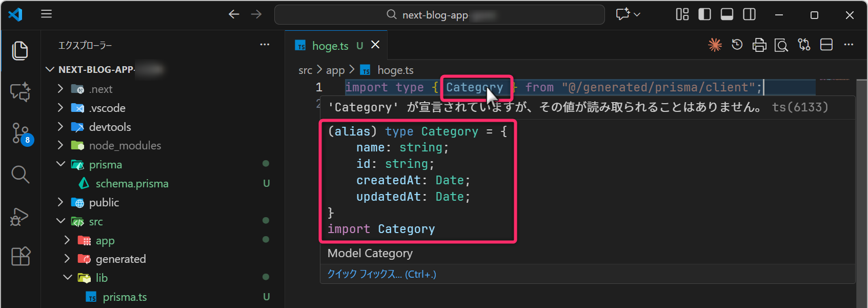This screenshot has width=868, height=308.
Task: Select the hoge.ts editor tab
Action: pos(330,46)
